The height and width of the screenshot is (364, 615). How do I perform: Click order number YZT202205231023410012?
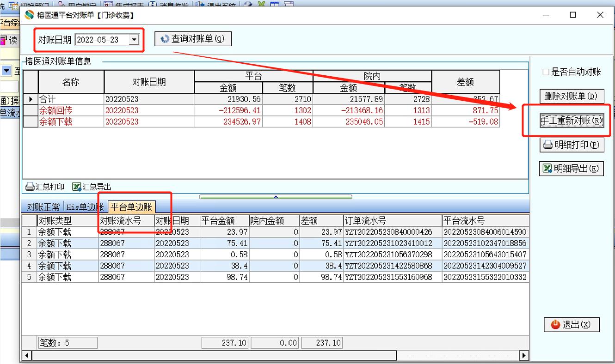[x=393, y=243]
